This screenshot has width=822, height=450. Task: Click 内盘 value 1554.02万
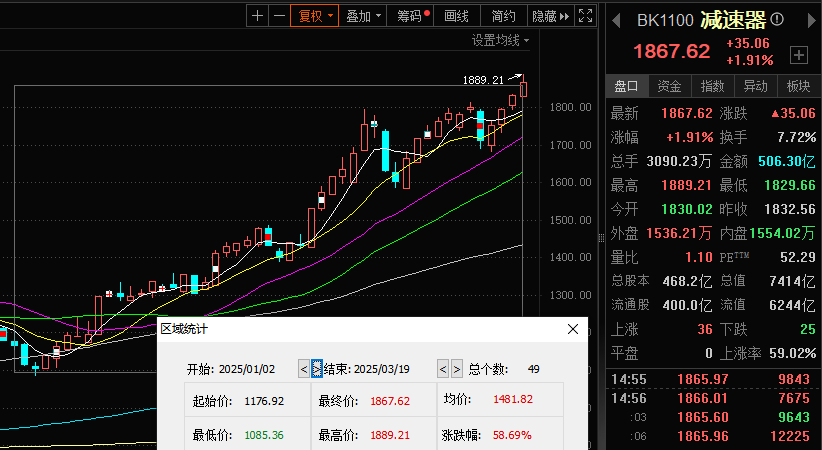point(783,233)
